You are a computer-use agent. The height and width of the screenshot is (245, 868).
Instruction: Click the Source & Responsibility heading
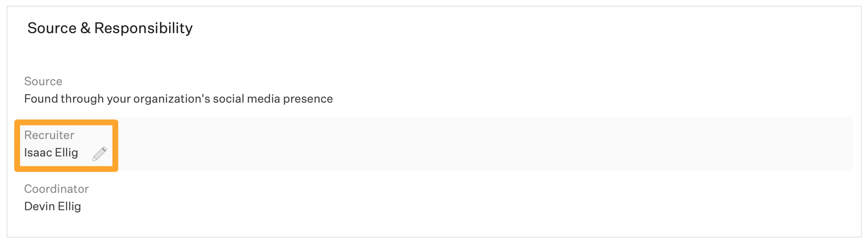110,28
